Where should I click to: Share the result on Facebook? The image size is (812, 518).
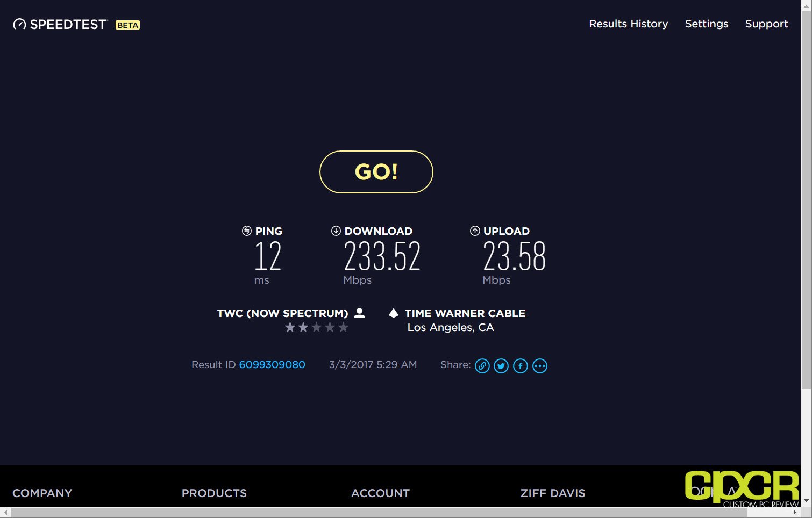pos(521,366)
